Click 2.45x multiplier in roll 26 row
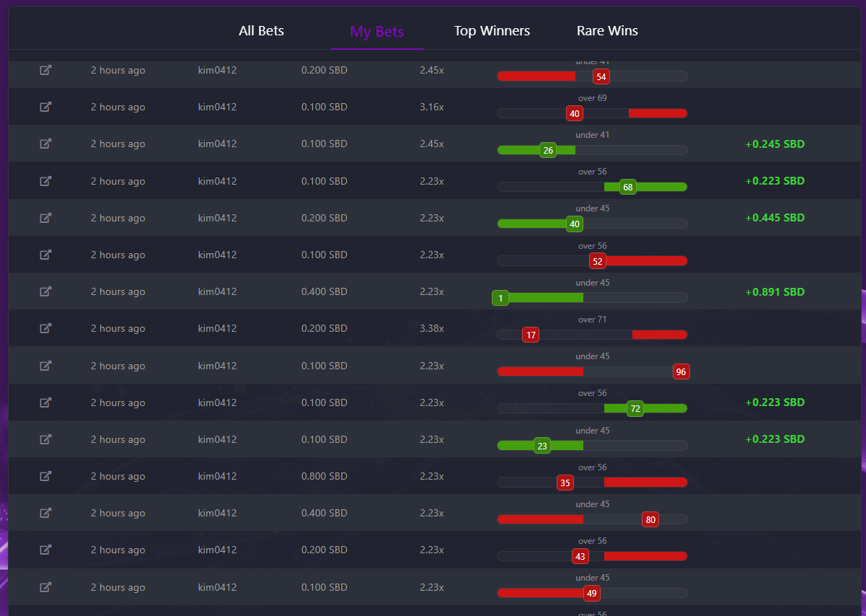The height and width of the screenshot is (616, 866). pyautogui.click(x=431, y=144)
